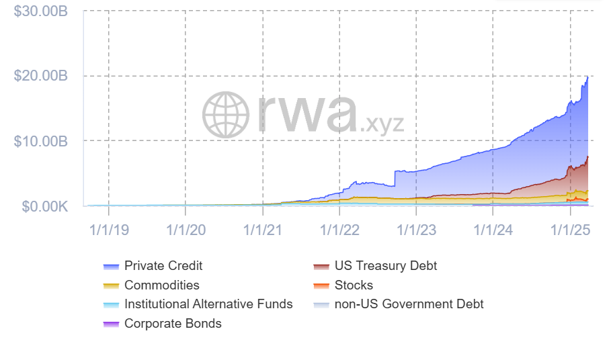Click the Institutional Alternative Funds cyan swatch
Viewport: 613px width, 364px height.
[111, 305]
